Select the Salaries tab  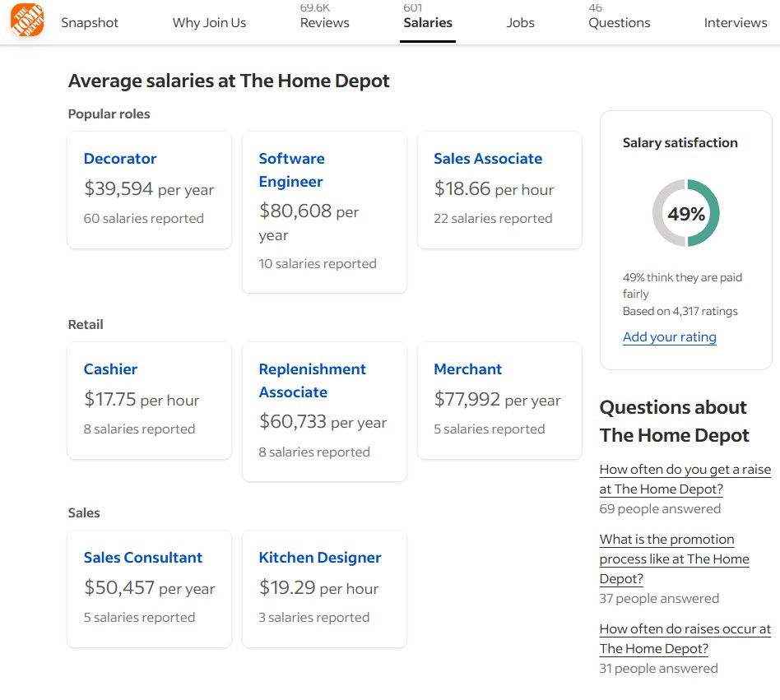click(428, 23)
